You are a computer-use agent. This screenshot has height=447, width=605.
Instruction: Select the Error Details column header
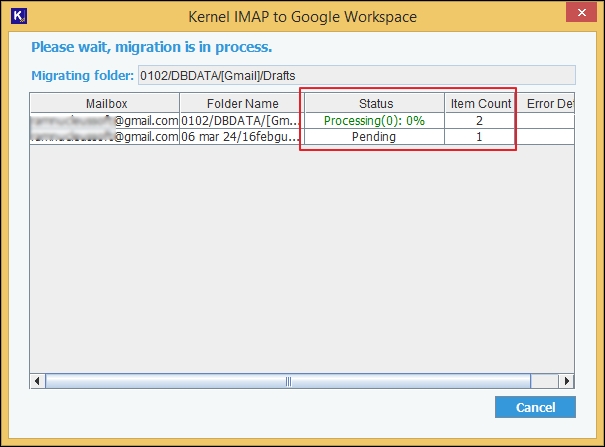pyautogui.click(x=546, y=103)
